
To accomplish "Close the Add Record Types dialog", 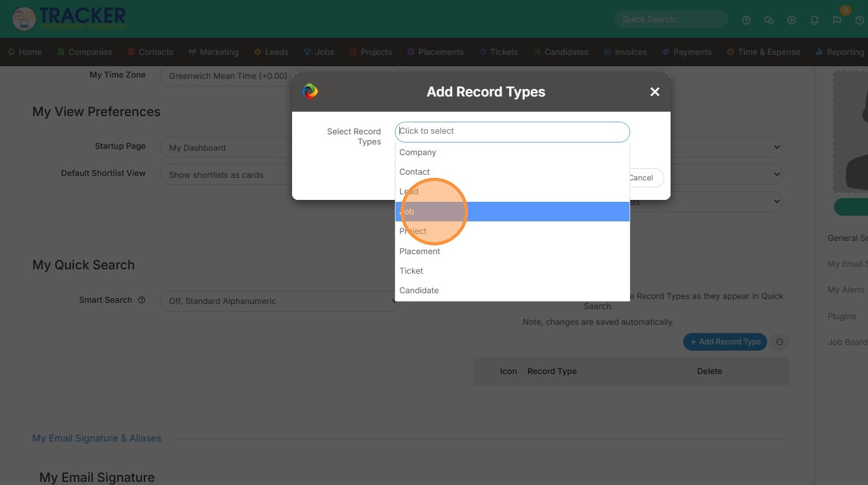I will [655, 92].
